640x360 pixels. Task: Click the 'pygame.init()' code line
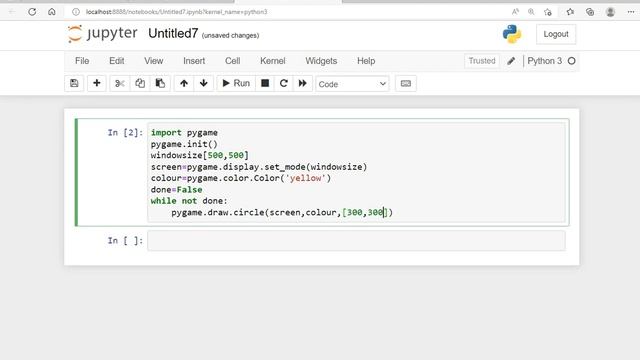pos(184,144)
